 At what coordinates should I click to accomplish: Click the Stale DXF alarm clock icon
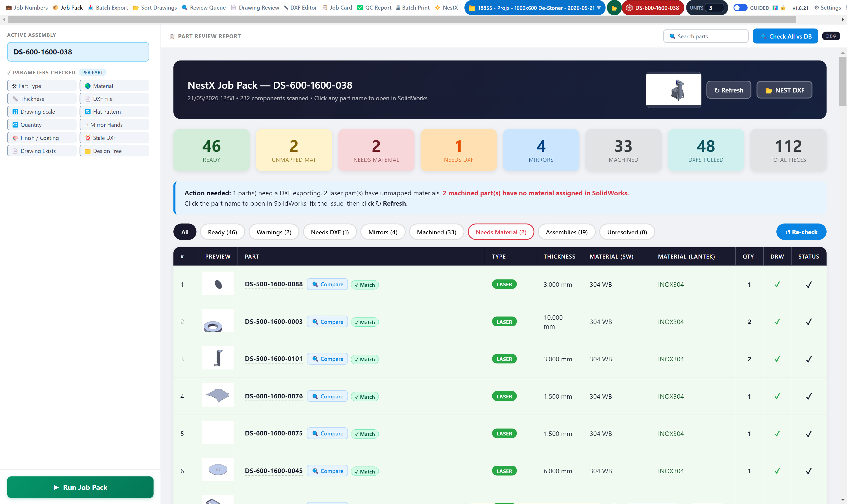point(88,138)
